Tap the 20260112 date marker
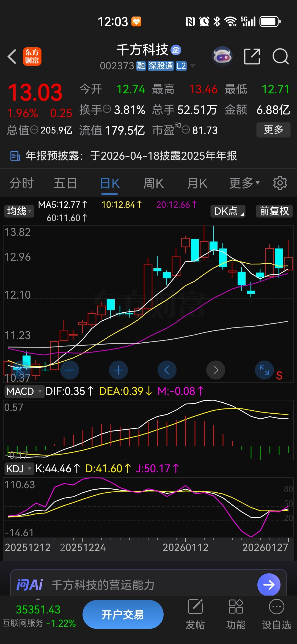297x644 pixels. [x=186, y=547]
